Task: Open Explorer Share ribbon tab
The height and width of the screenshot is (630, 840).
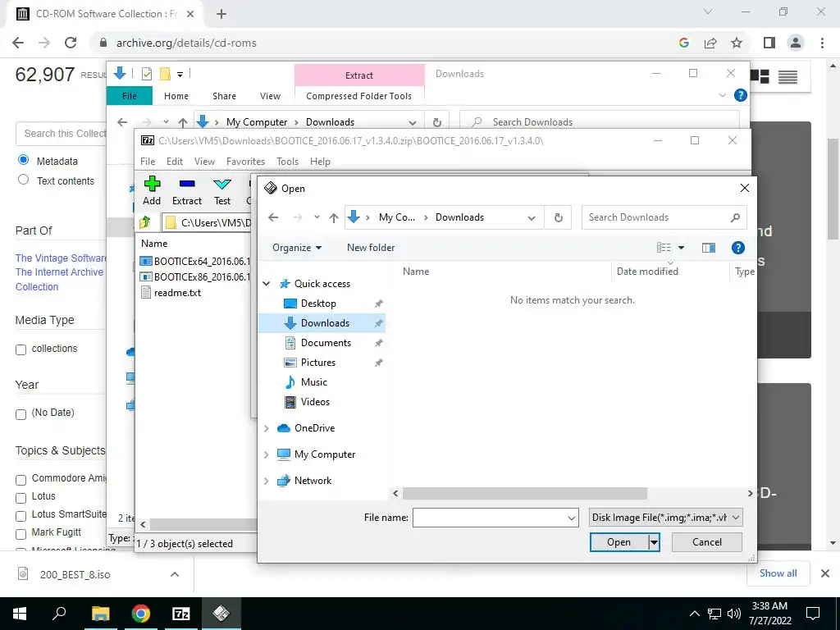Action: (x=224, y=96)
